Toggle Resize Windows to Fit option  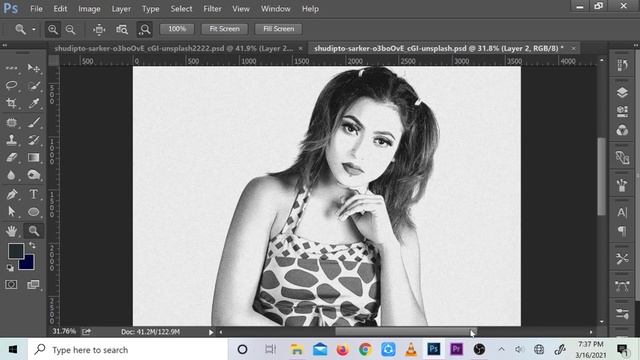coord(99,29)
